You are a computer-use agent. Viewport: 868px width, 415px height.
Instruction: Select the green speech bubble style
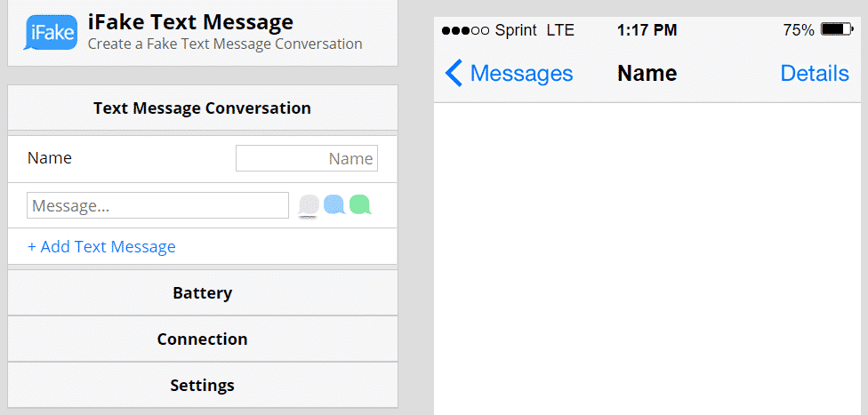coord(360,205)
